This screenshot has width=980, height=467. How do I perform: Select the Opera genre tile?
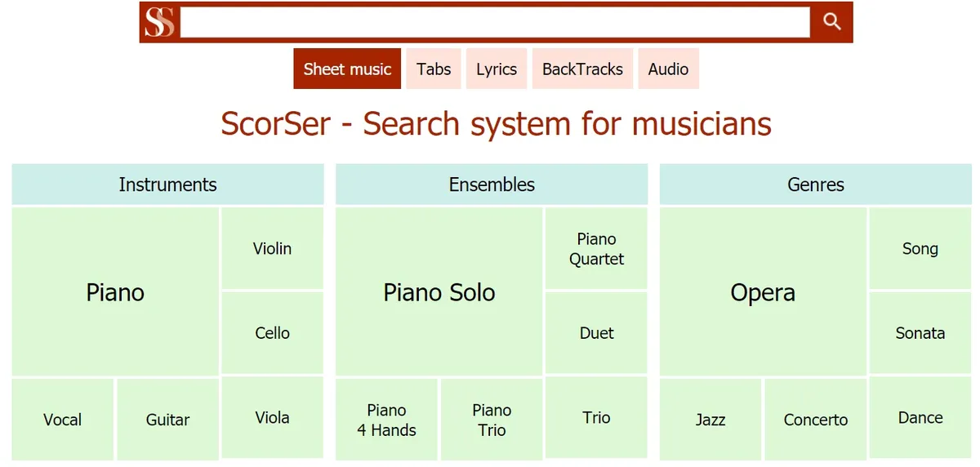click(x=763, y=292)
